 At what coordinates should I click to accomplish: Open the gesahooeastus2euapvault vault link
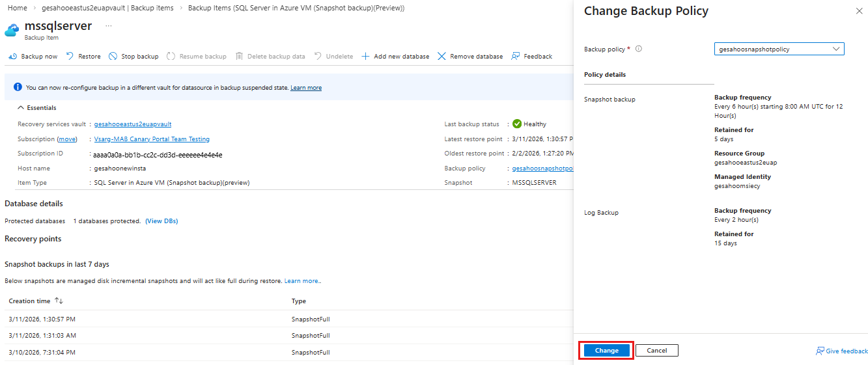[x=133, y=124]
